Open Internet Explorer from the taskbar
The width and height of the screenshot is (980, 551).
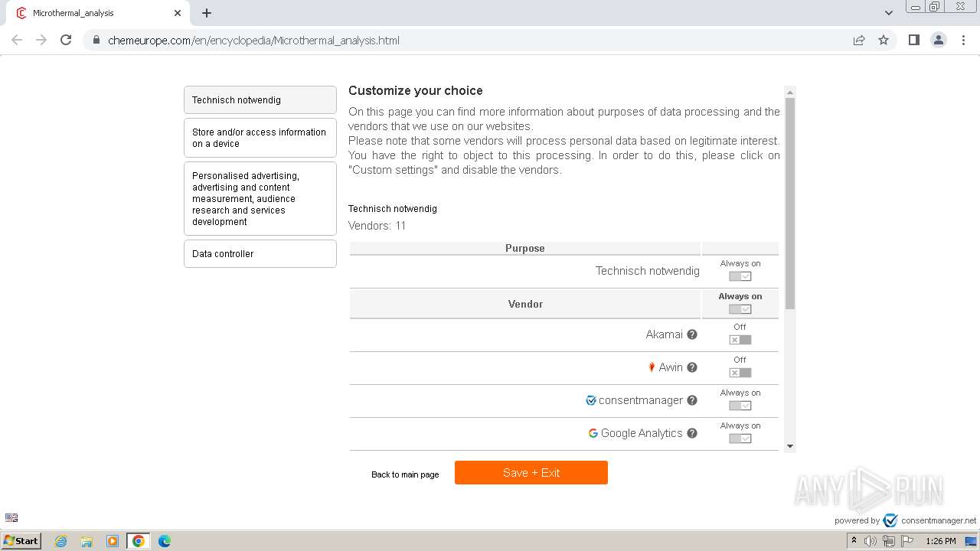click(x=61, y=541)
